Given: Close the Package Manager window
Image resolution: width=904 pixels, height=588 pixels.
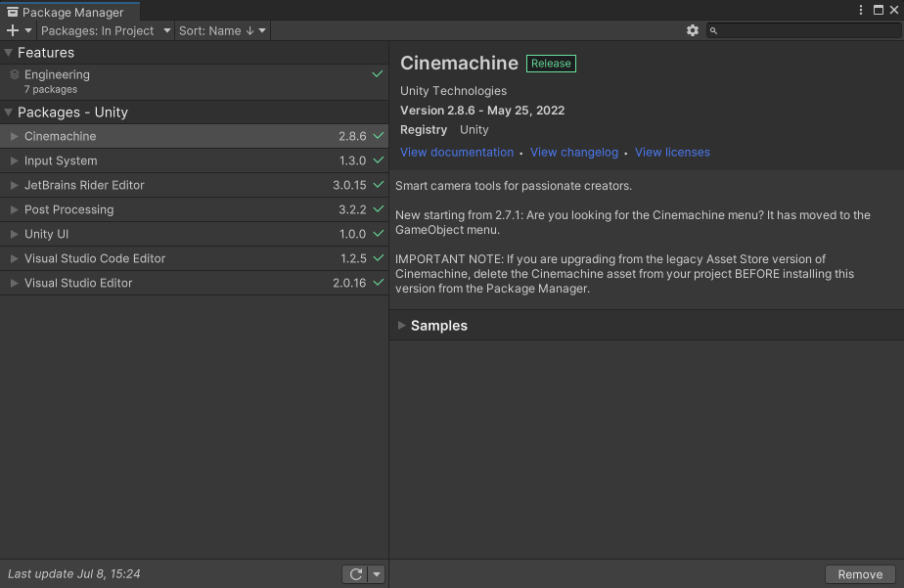Looking at the screenshot, I should tap(894, 10).
